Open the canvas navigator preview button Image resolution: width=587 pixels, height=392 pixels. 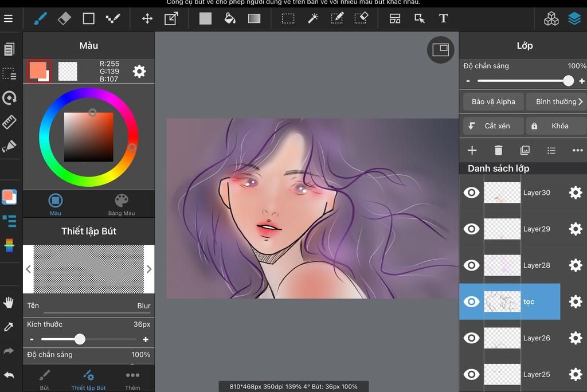click(441, 50)
